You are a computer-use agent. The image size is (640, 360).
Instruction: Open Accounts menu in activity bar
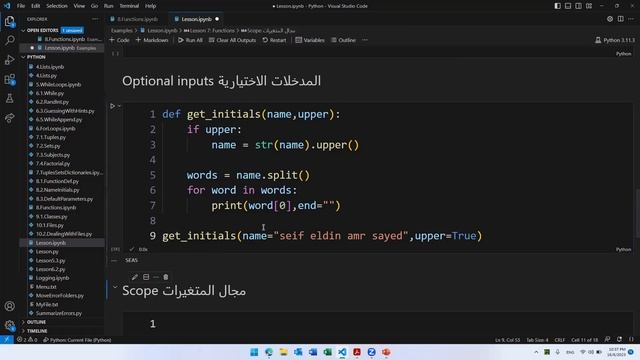9,306
